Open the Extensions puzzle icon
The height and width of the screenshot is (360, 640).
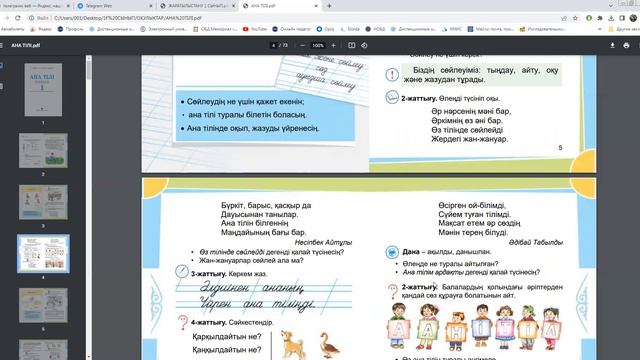pos(600,18)
